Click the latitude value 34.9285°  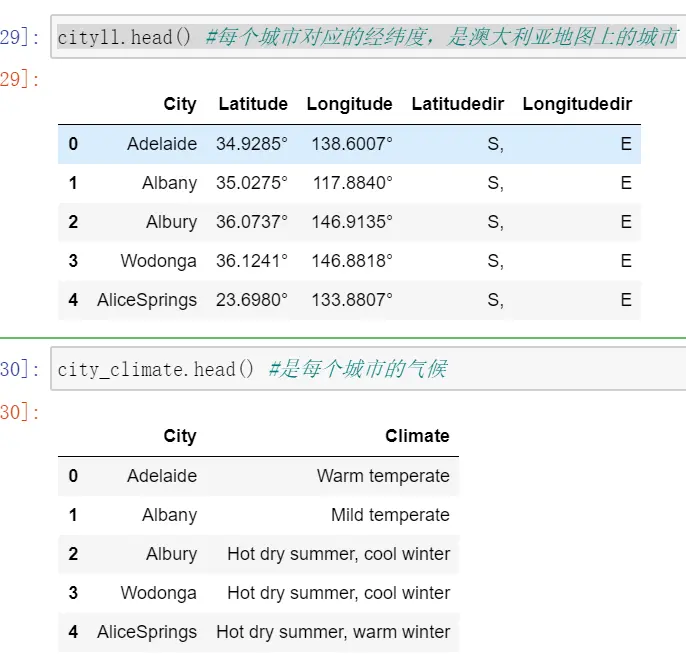pos(252,144)
